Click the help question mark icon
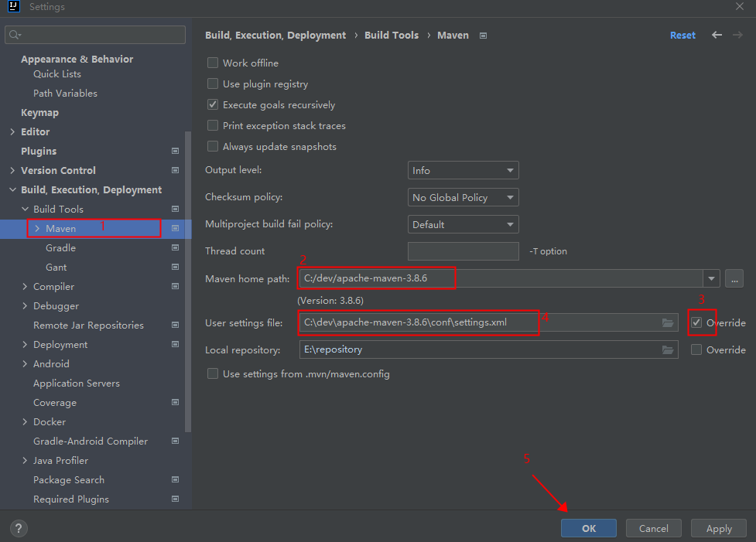Screen dimensions: 756x542 pyautogui.click(x=19, y=528)
